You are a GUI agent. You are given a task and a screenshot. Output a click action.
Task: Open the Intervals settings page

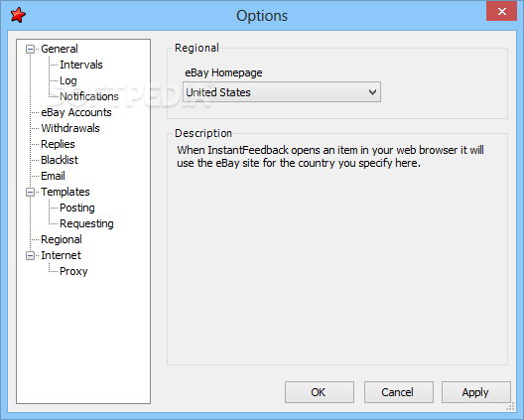(81, 65)
